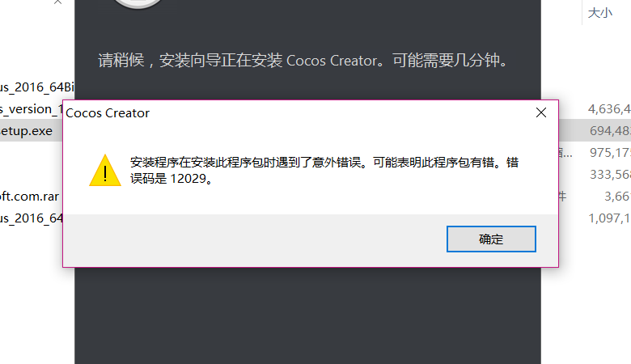Viewport: 631px width, 364px height.
Task: Click the 975,17 size value
Action: point(610,152)
